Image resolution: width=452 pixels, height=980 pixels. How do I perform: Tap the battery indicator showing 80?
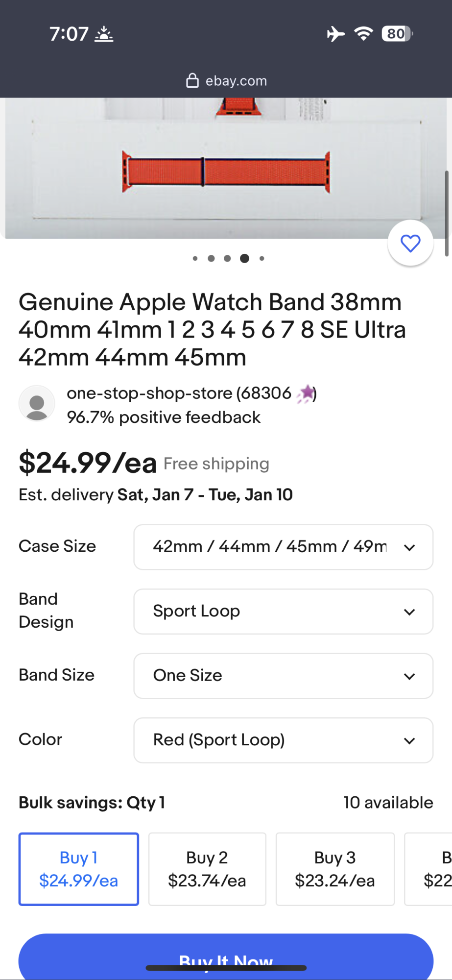pos(397,34)
